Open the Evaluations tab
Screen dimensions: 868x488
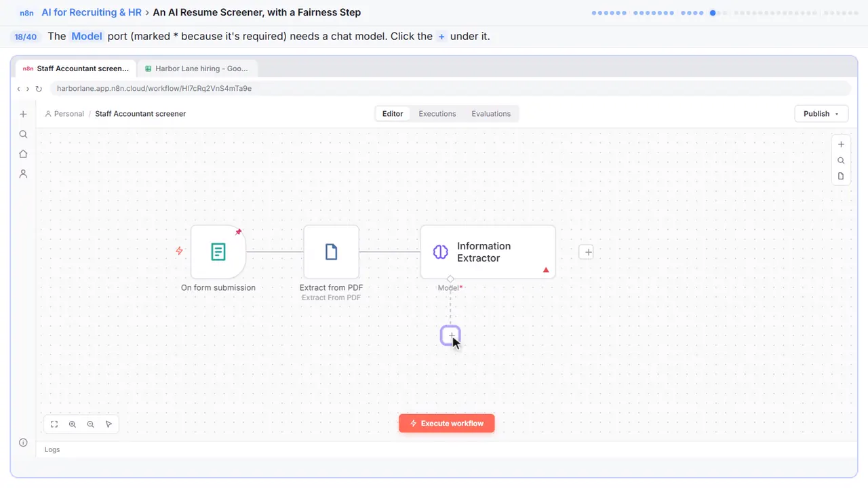tap(491, 114)
